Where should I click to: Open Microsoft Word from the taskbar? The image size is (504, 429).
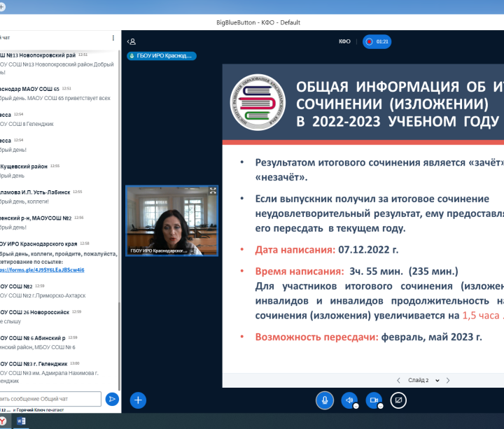coord(20,421)
